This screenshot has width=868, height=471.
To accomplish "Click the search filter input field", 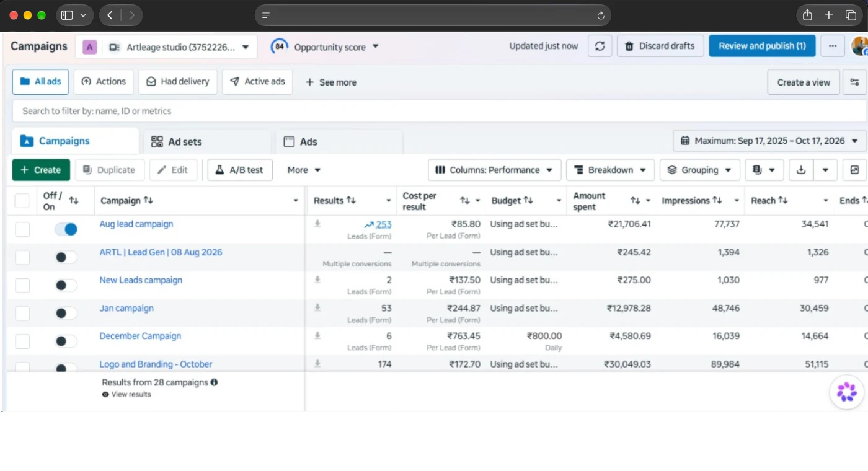I will coord(439,111).
